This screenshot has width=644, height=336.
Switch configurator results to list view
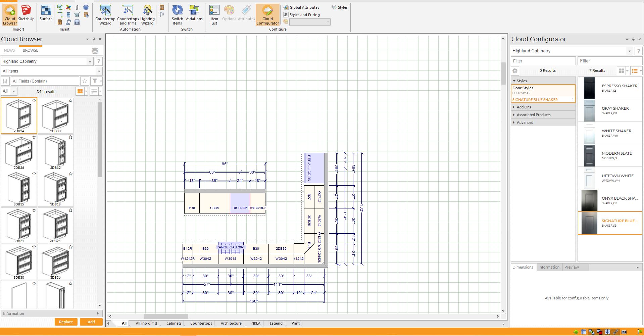634,71
